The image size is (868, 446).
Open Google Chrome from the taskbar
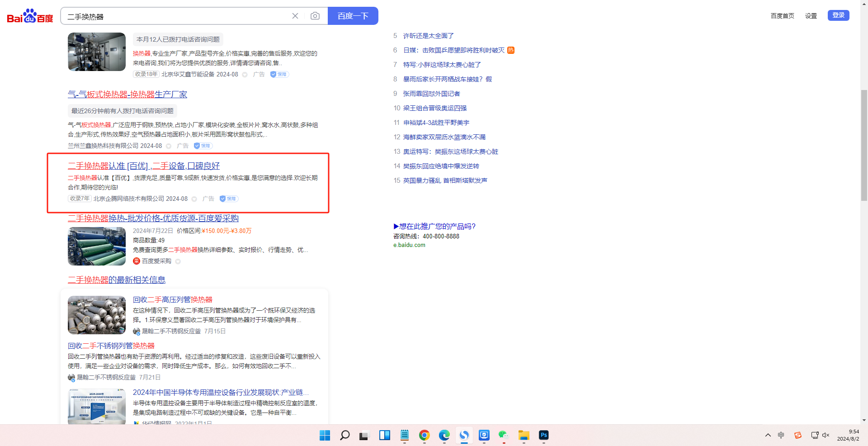point(424,435)
